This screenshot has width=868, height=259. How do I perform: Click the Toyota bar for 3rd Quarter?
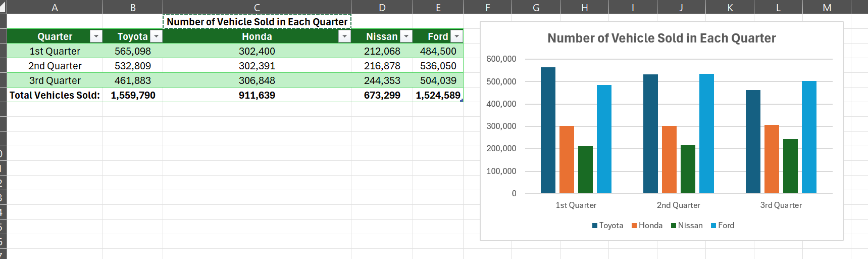coord(753,142)
